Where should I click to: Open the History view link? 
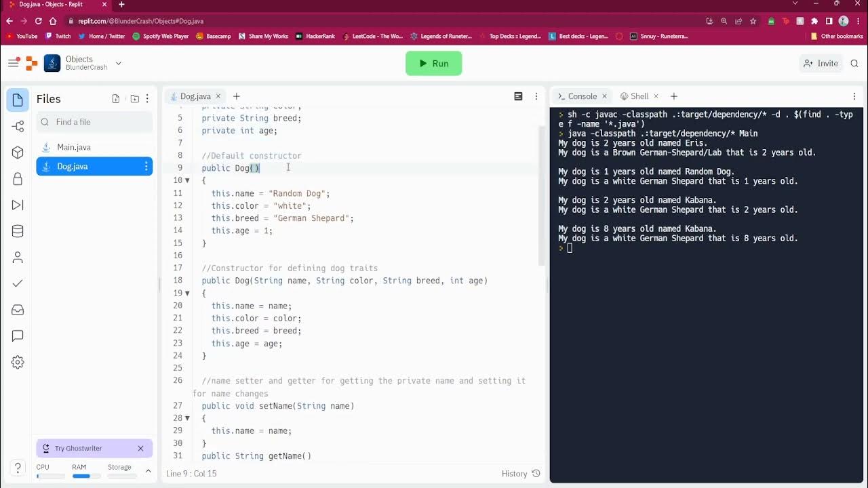pos(521,474)
